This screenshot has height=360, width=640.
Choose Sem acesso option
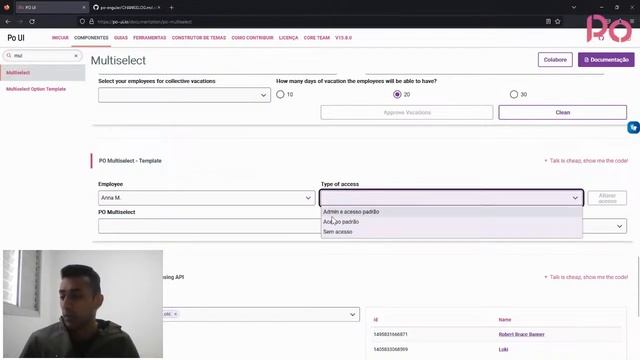[x=451, y=231]
